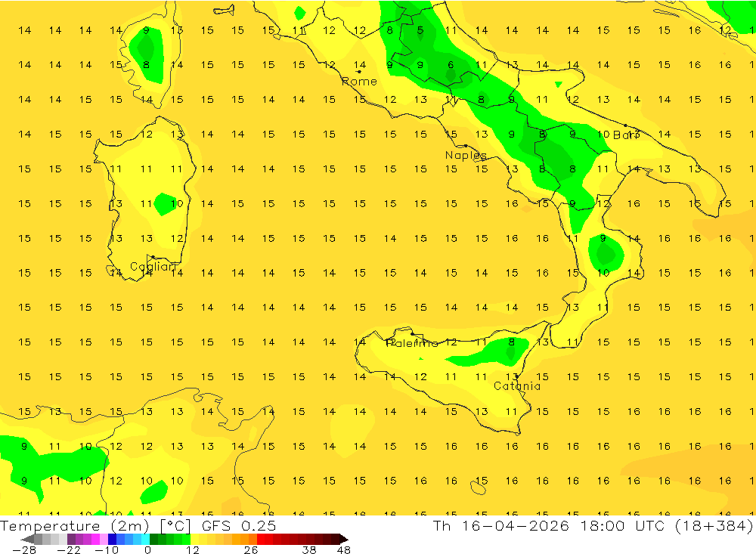
Task: Click the '-28' colorbar label
Action: point(24,550)
